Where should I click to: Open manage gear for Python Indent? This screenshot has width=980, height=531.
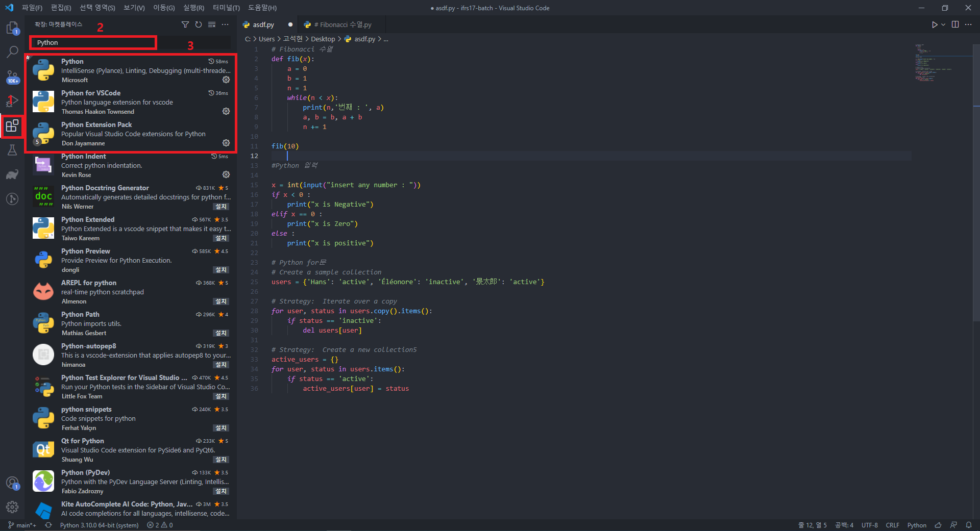[x=226, y=174]
